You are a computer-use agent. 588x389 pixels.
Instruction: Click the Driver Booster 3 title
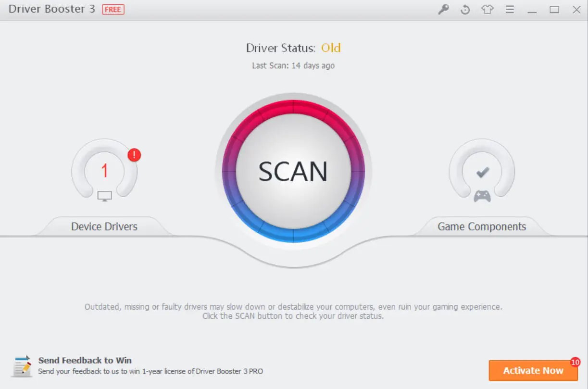pos(52,10)
